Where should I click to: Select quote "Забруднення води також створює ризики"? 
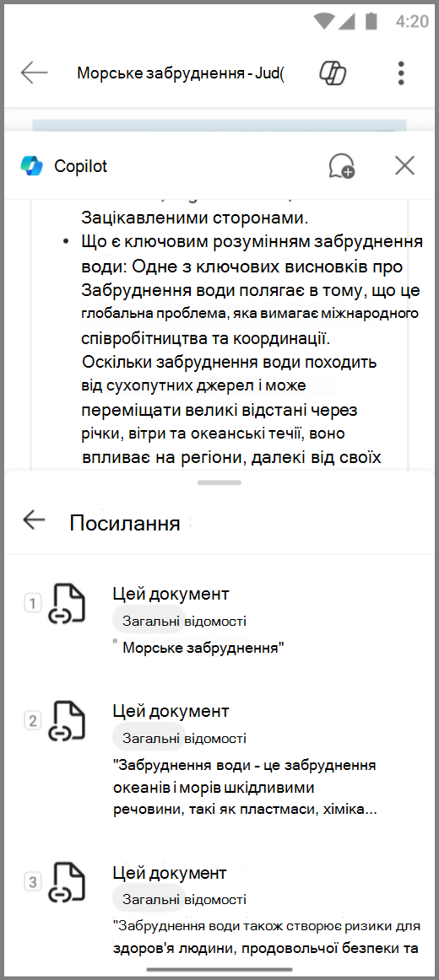[267, 937]
